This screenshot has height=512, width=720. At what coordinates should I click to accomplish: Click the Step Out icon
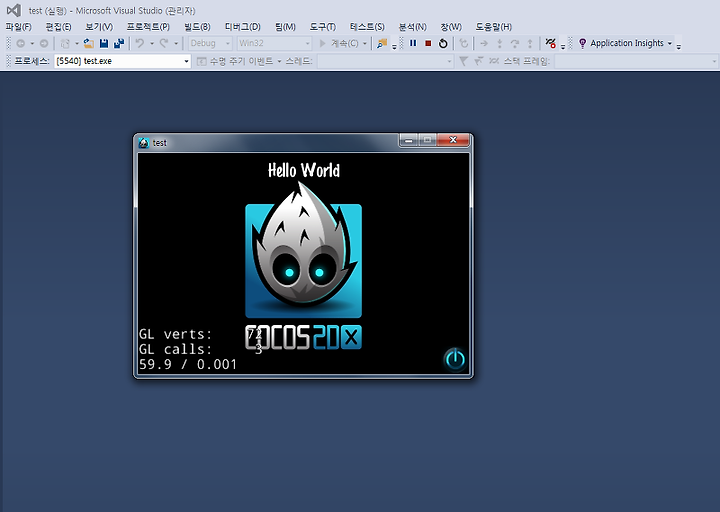530,43
